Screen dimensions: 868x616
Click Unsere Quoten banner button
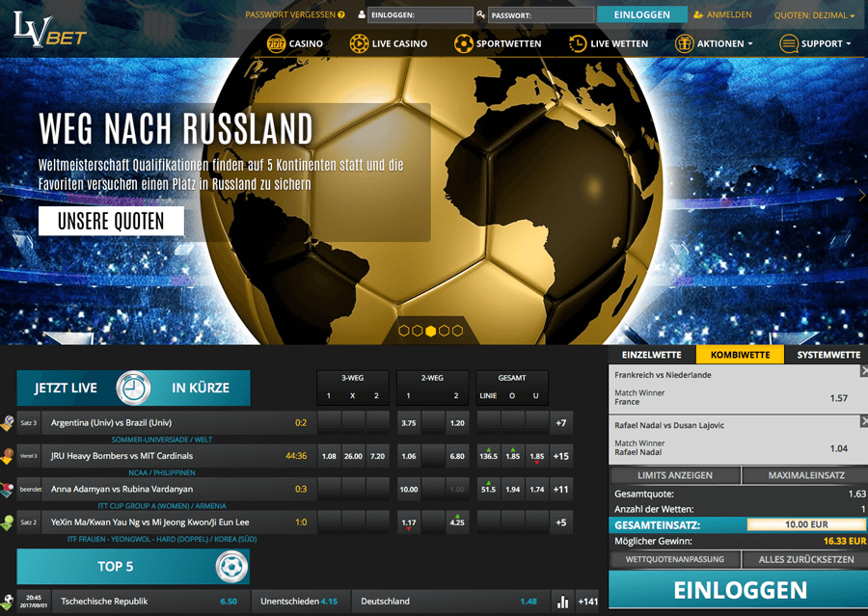[111, 222]
